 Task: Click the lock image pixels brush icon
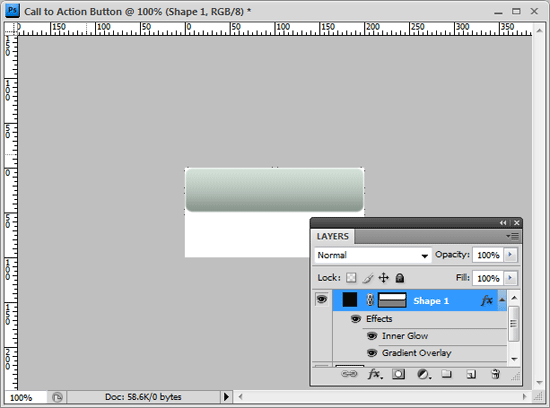tap(368, 278)
